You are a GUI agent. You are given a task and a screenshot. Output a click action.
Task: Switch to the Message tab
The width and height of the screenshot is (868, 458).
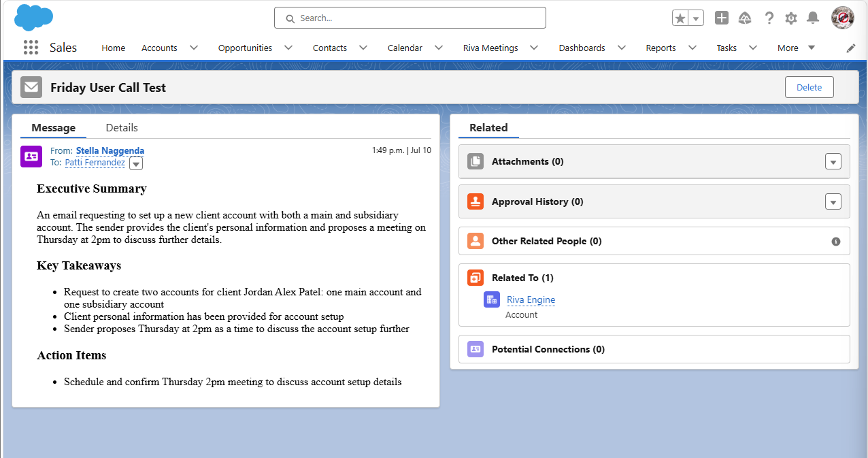[54, 128]
